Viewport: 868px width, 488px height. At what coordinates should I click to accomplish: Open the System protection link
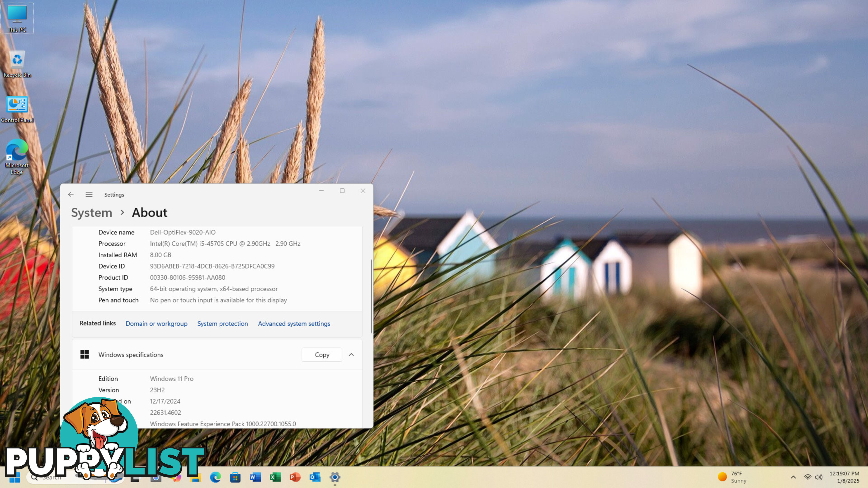pos(222,323)
